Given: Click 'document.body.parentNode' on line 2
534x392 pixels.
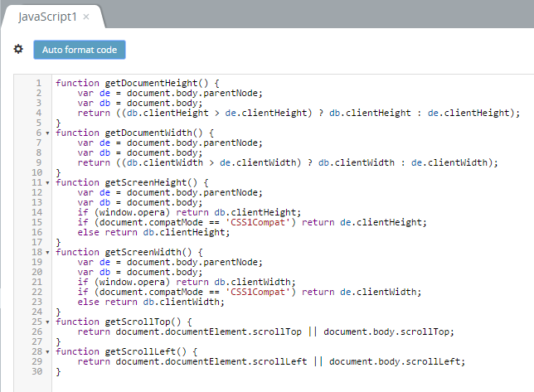Looking at the screenshot, I should [x=192, y=94].
